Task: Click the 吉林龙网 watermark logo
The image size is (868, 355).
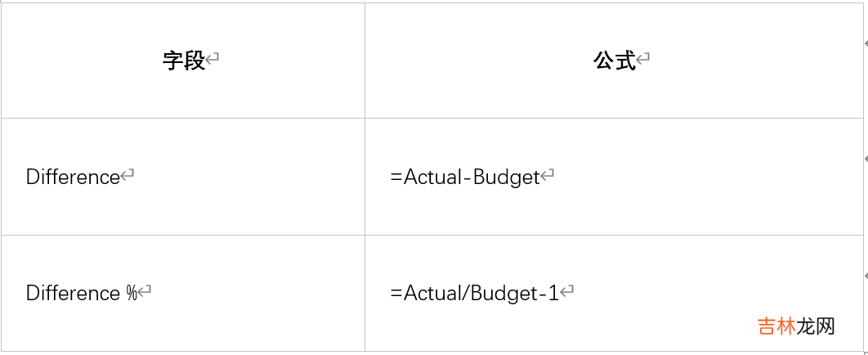Action: point(796,326)
